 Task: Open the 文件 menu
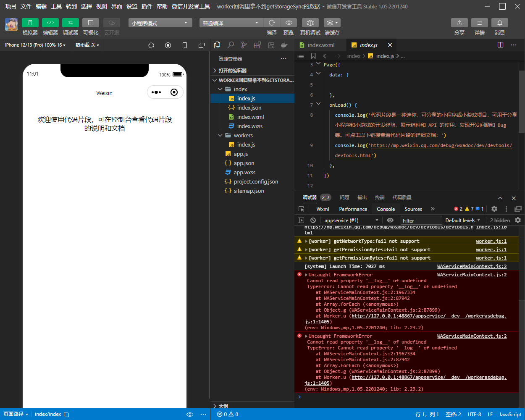[26, 6]
